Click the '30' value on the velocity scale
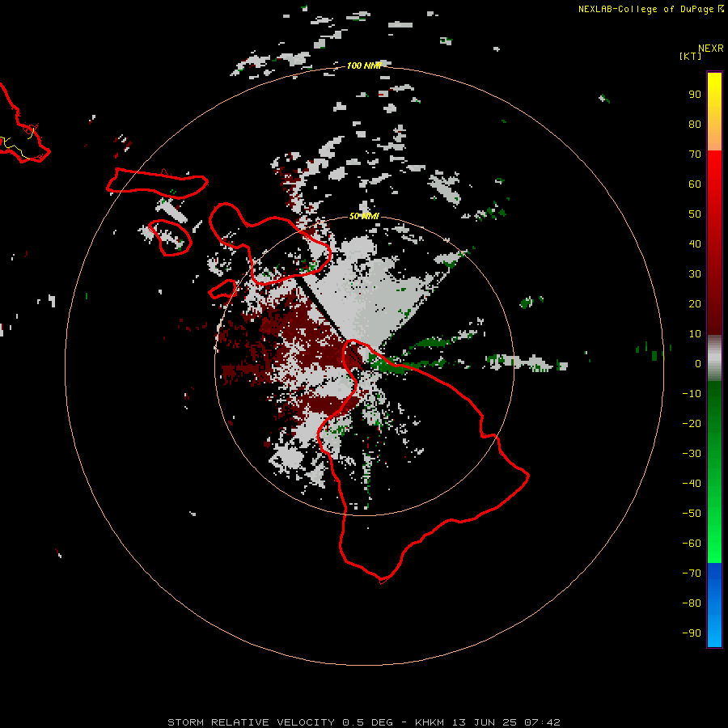Viewport: 728px width, 728px height. click(x=695, y=274)
